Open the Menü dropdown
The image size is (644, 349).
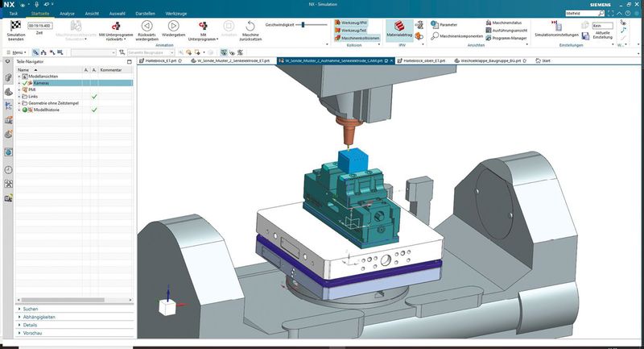click(x=17, y=52)
